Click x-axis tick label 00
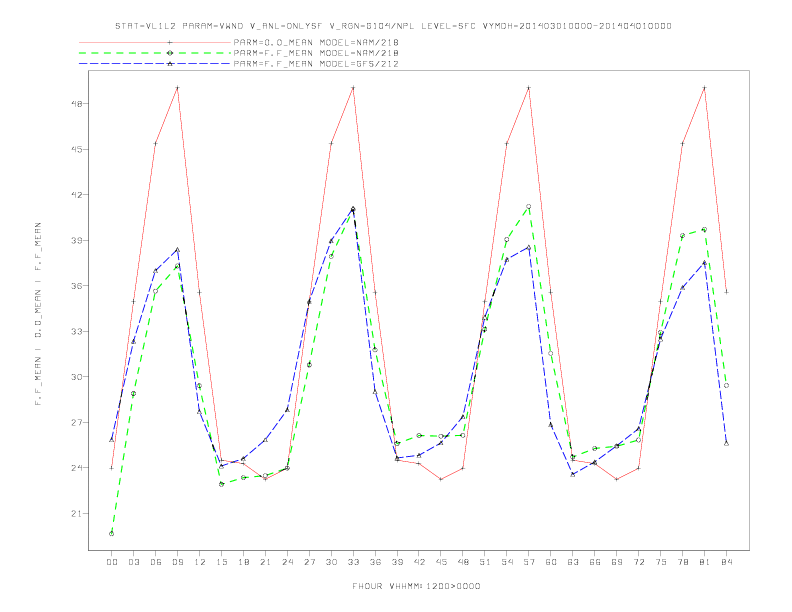The height and width of the screenshot is (612, 792). pyautogui.click(x=112, y=562)
